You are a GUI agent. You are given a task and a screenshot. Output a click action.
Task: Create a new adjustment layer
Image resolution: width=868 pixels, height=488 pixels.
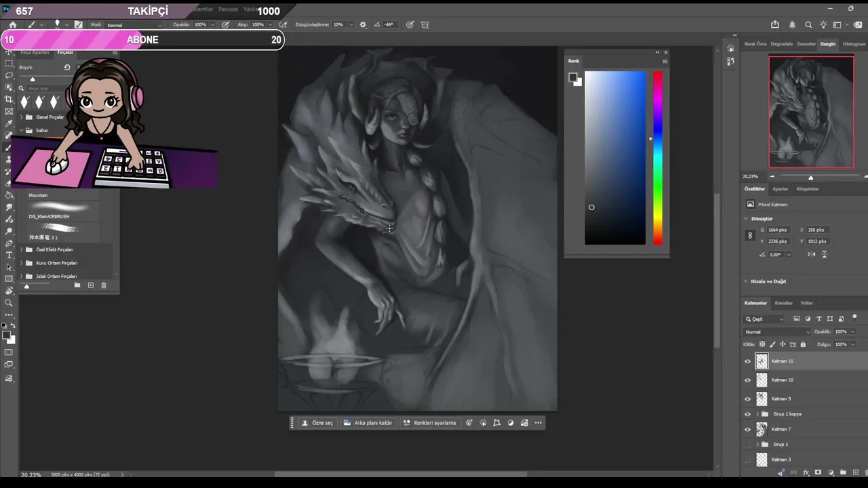coord(831,472)
